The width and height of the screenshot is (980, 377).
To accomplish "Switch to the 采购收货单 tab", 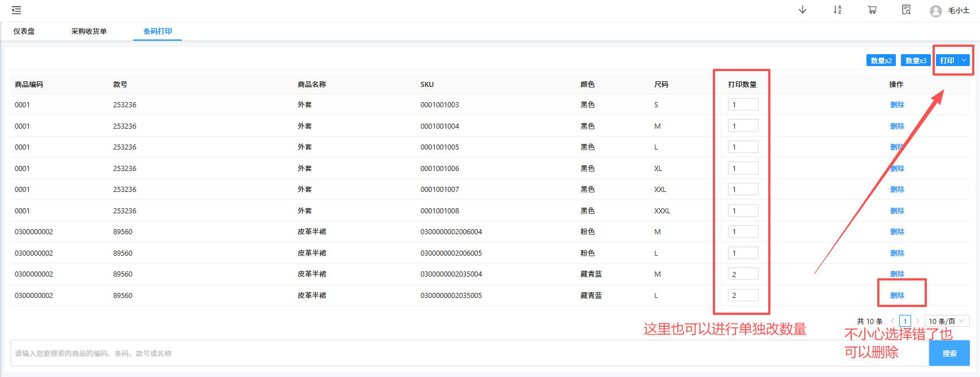I will tap(89, 32).
